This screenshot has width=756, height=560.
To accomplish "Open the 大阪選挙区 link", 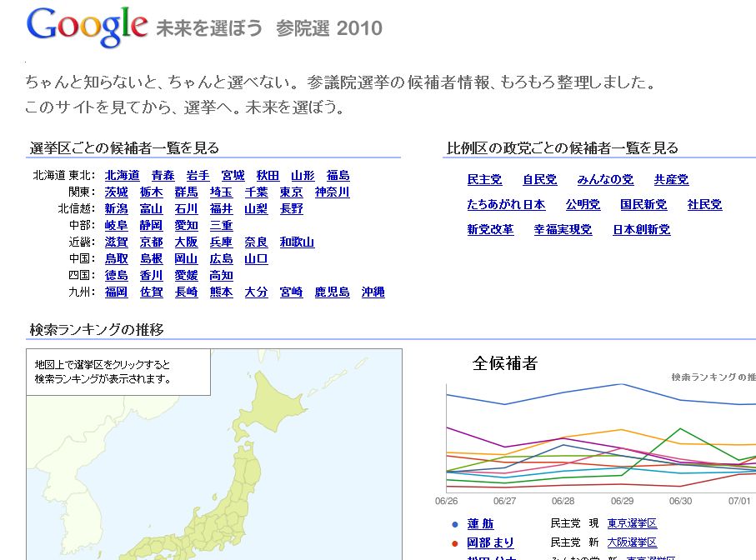I will point(632,542).
